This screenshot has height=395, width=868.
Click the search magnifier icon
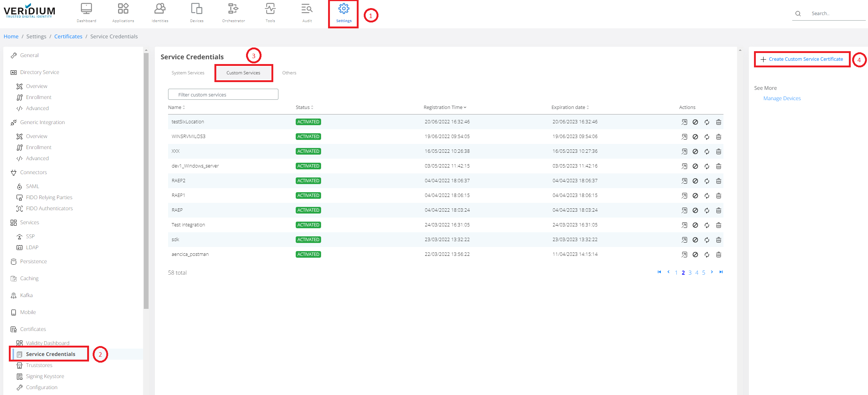tap(798, 14)
